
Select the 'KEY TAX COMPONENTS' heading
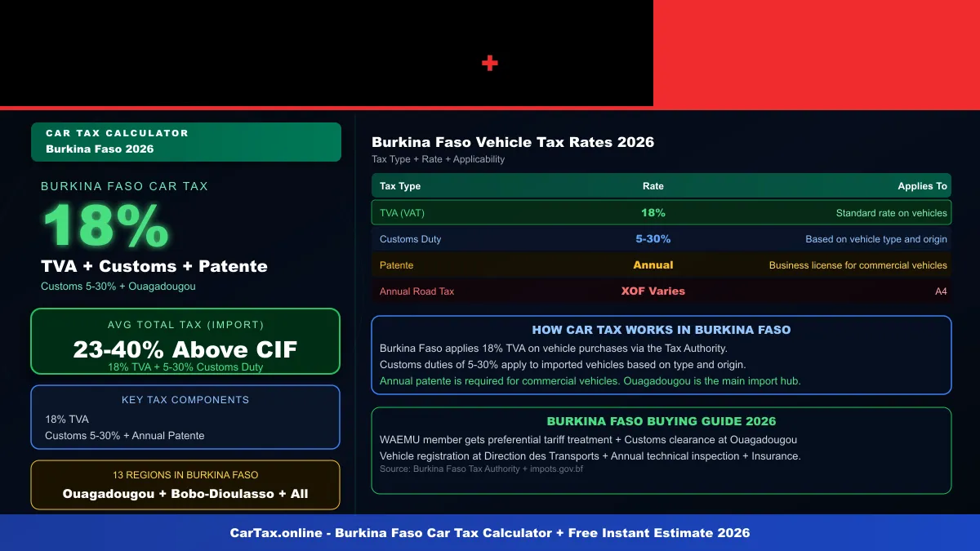pos(185,400)
